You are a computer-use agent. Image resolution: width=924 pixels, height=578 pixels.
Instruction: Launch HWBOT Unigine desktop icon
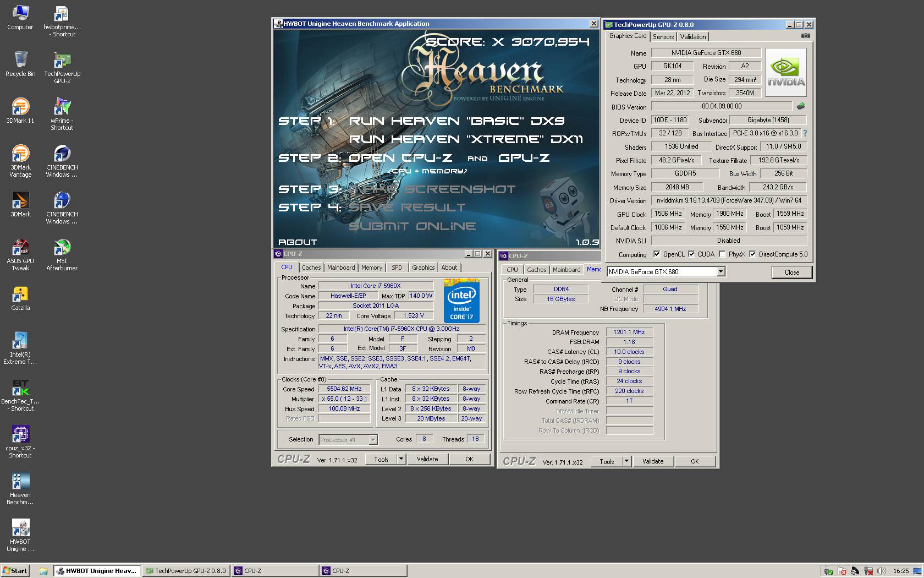20,536
